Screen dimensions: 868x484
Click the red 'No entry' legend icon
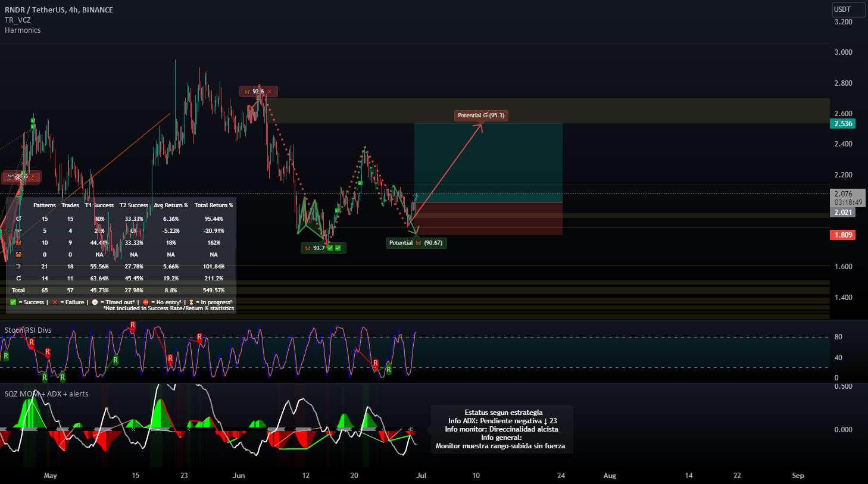(x=146, y=302)
